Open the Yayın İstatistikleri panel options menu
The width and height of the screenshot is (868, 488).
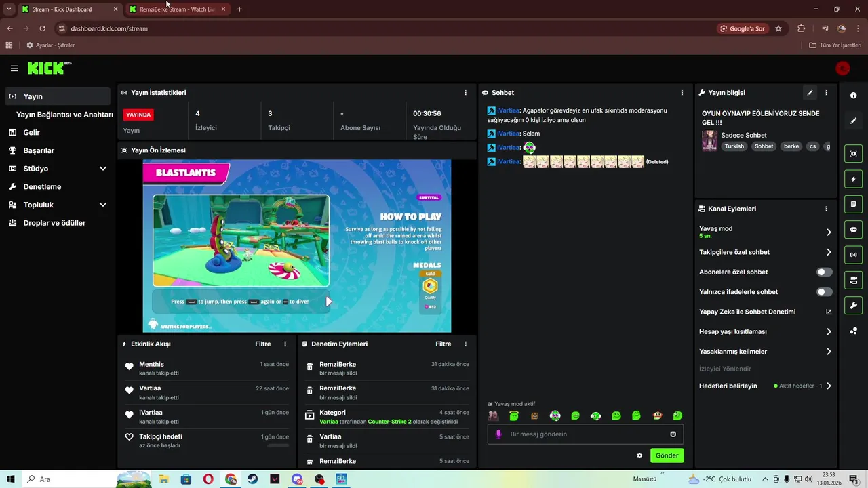[x=465, y=93]
